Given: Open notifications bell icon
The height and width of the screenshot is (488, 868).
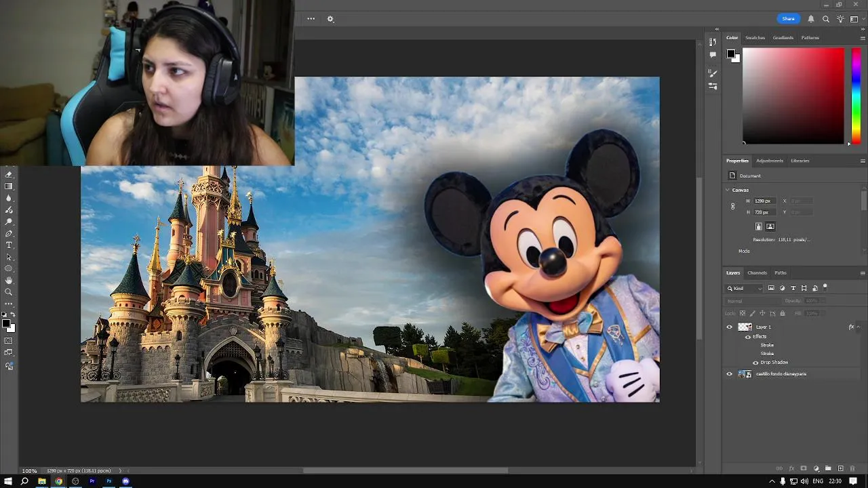Looking at the screenshot, I should pyautogui.click(x=811, y=19).
